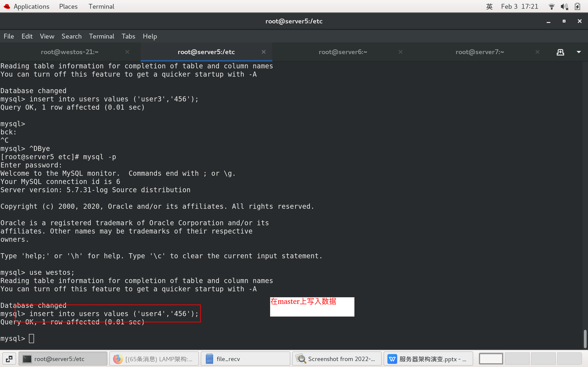Click the volume icon in the top bar
The height and width of the screenshot is (367, 588).
[564, 6]
